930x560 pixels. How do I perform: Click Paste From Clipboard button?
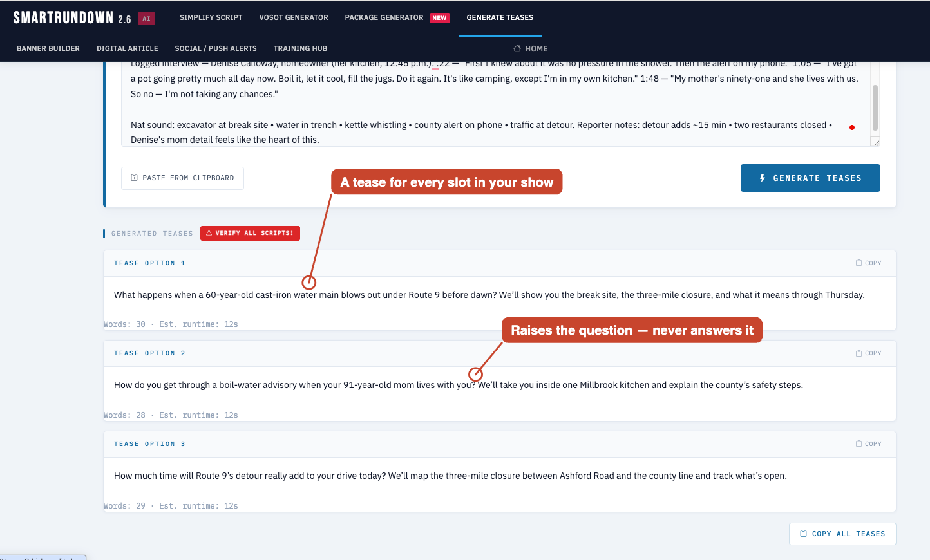click(x=182, y=178)
